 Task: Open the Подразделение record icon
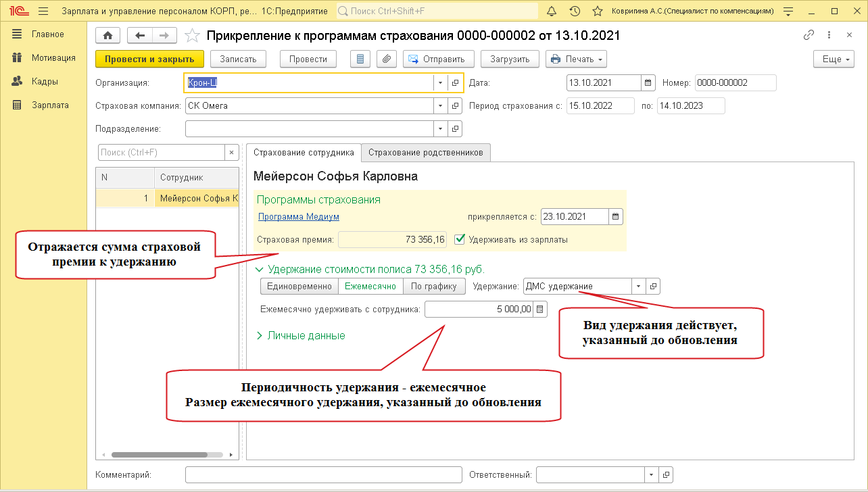(x=455, y=128)
